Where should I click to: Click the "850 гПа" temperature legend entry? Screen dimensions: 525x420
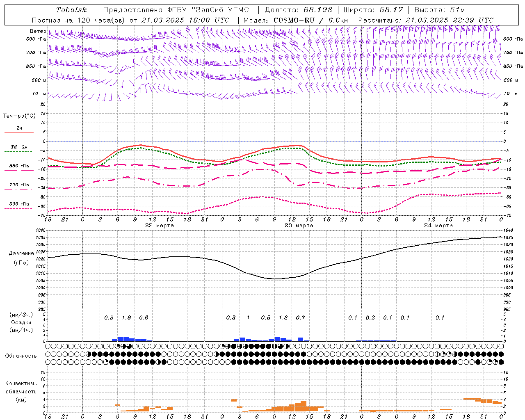tap(19, 166)
